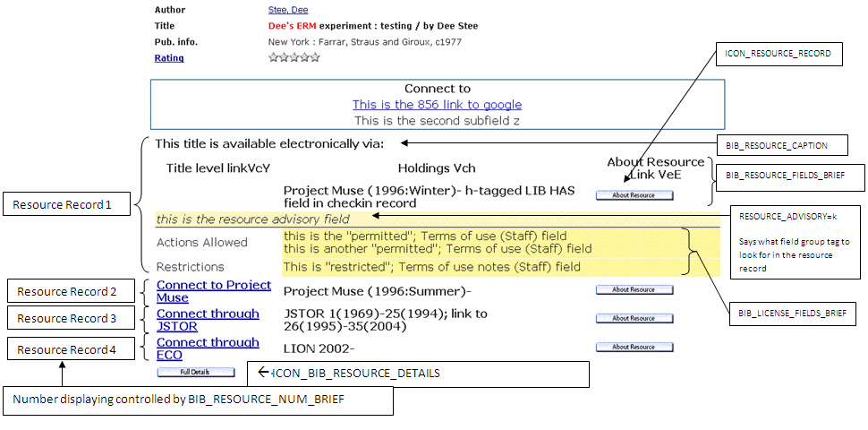This screenshot has width=868, height=430.
Task: Click About Resource button beside Project Muse (1996:Winter)
Action: pos(634,195)
